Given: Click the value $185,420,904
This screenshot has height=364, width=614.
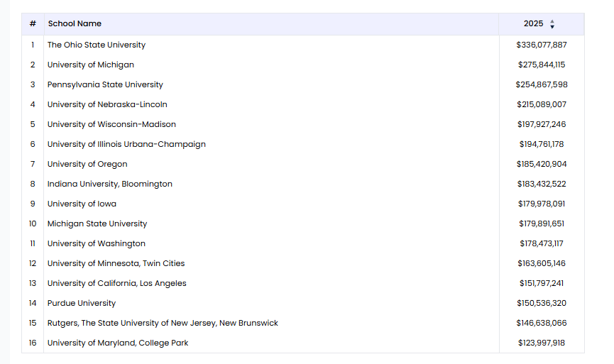Looking at the screenshot, I should 542,164.
